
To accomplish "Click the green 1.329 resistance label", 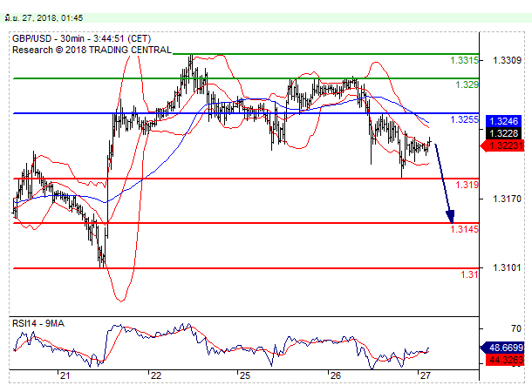I will 467,84.
